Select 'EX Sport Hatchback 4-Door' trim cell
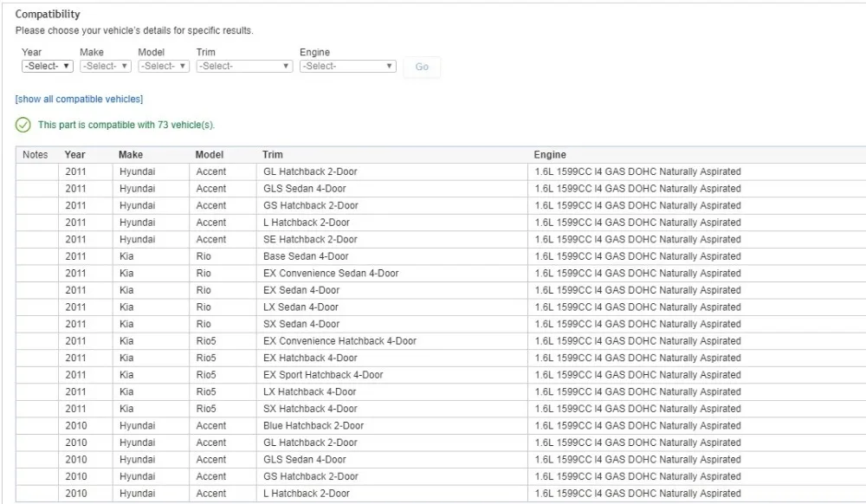Viewport: 866px width, 504px height. pos(392,375)
